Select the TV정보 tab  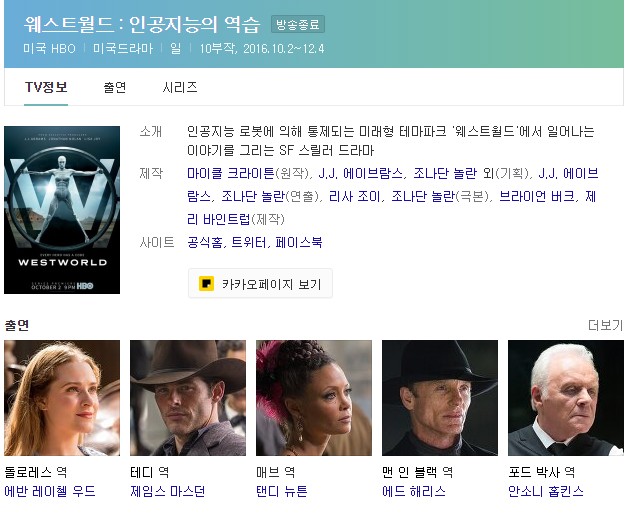[46, 87]
